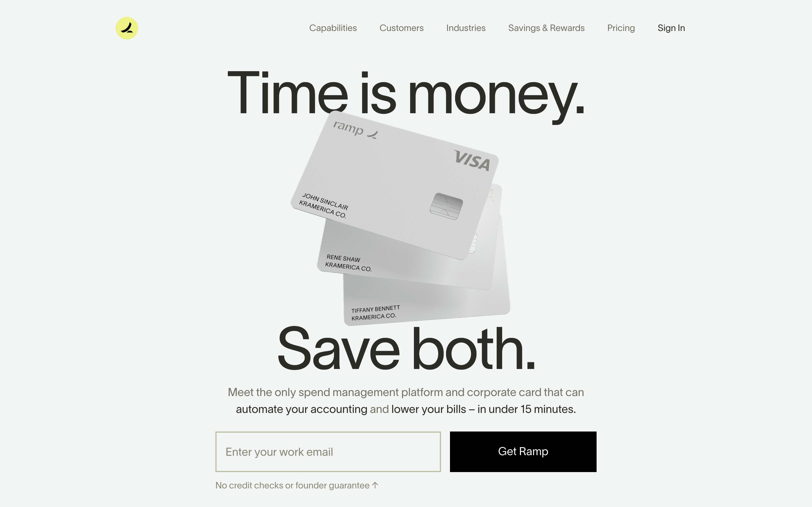The width and height of the screenshot is (812, 507).
Task: Click the Pricing navigation menu item
Action: [621, 27]
